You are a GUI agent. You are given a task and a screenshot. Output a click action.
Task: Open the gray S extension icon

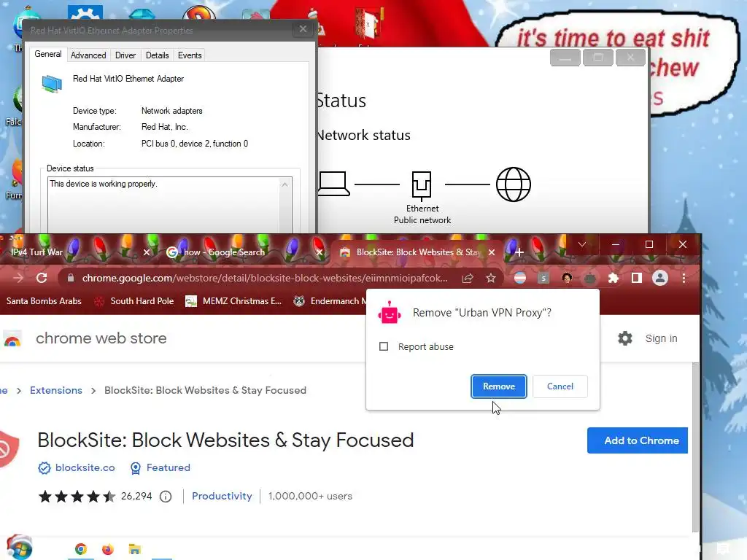click(x=543, y=278)
